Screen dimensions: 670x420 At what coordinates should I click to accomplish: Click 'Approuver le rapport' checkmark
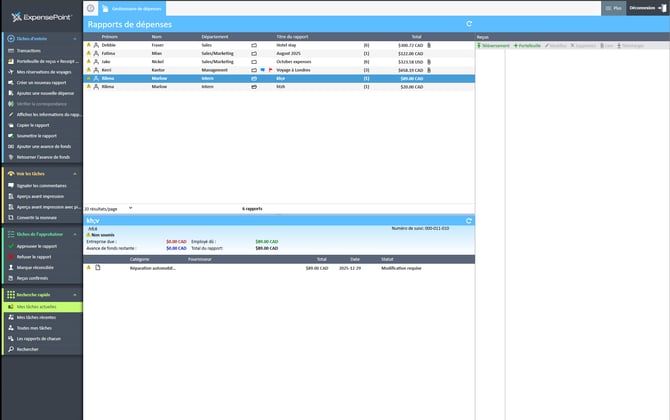point(8,246)
